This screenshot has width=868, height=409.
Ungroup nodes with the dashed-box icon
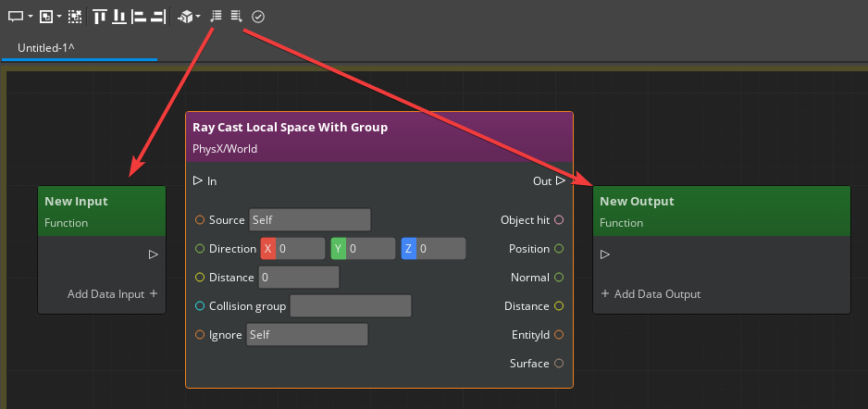(x=75, y=17)
